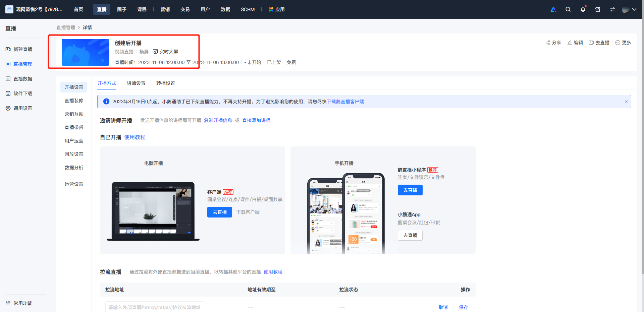Share this livestream via 分享
Screen dimensions: 644x312
click(553, 43)
